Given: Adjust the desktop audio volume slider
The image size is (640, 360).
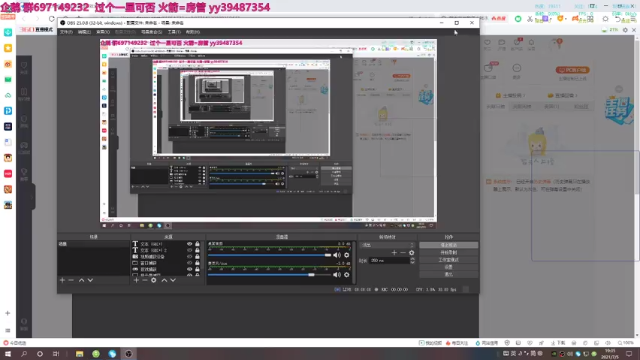Looking at the screenshot, I should [269, 255].
